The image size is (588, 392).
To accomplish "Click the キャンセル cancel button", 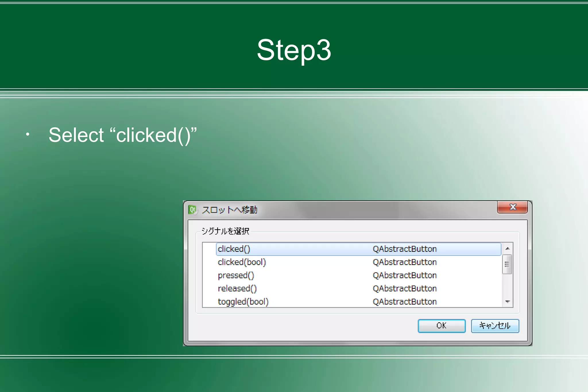I will coord(495,326).
